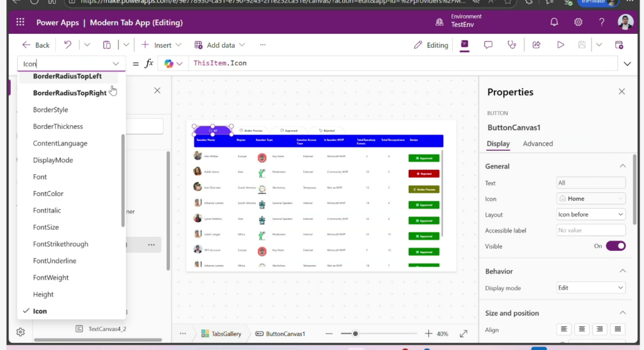This screenshot has height=350, width=644.
Task: Click the Publish icon in toolbar
Action: tap(619, 45)
